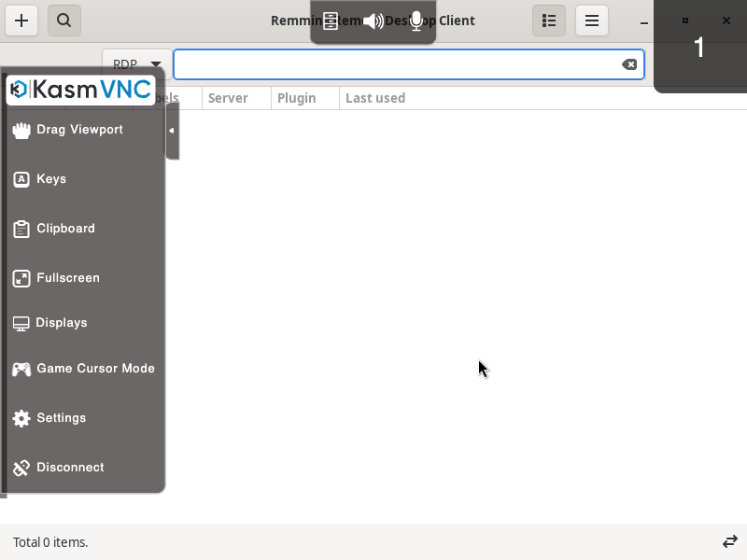Click the 'Total 0 items.' status bar text
Screen dimensions: 747x560
[50, 542]
